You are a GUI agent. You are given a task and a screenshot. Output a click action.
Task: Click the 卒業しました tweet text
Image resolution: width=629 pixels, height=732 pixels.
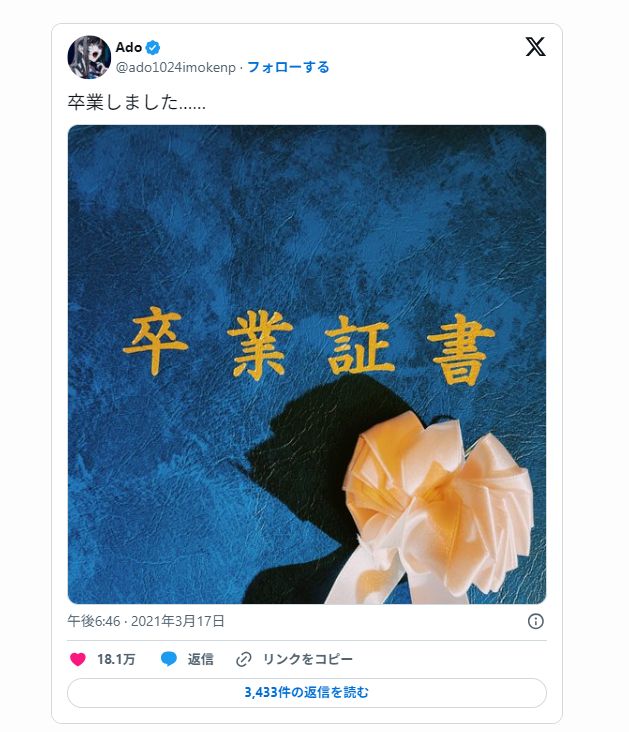[136, 102]
